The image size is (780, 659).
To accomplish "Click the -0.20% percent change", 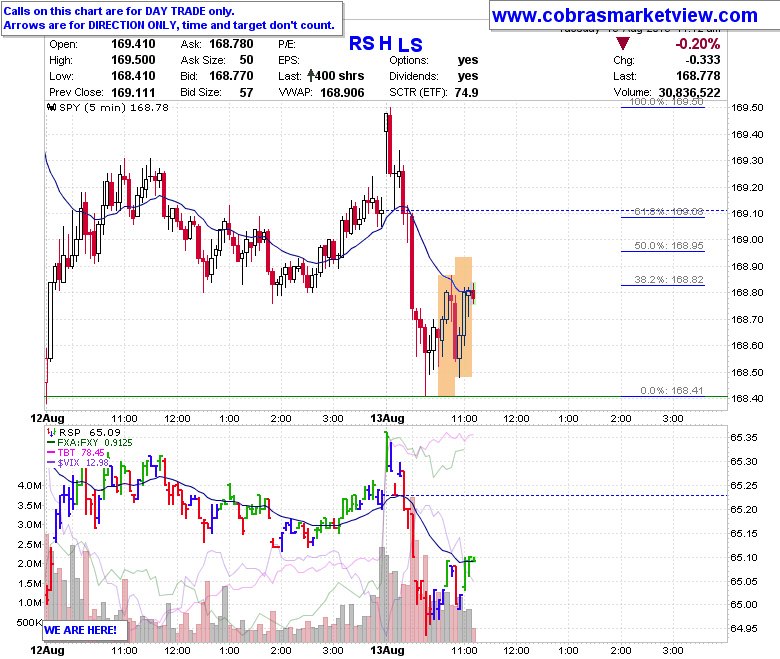I will [x=697, y=44].
